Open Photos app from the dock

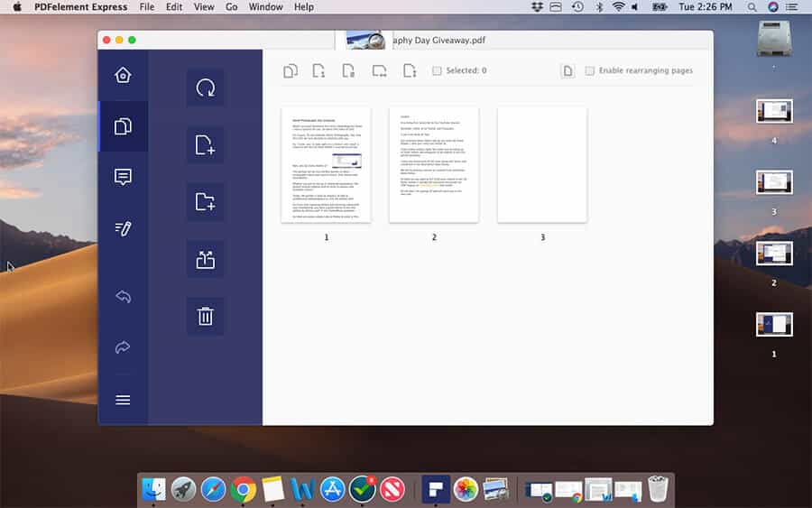point(466,489)
